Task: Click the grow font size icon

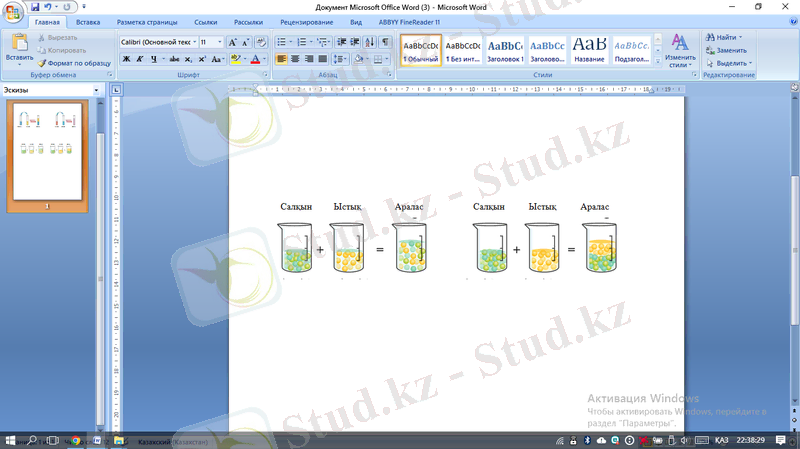Action: point(233,43)
